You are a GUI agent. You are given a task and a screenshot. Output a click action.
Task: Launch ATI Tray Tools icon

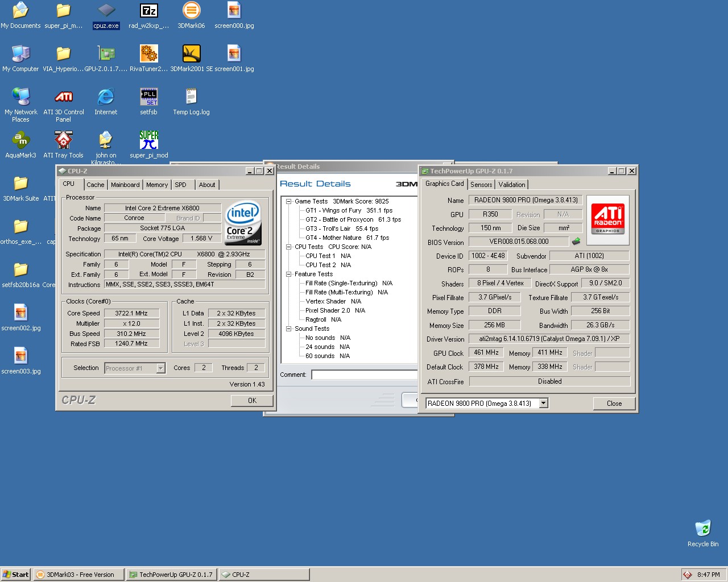pos(63,145)
